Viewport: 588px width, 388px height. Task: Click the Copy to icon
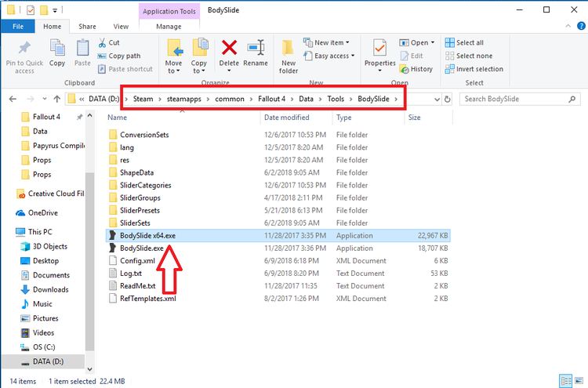pos(200,48)
